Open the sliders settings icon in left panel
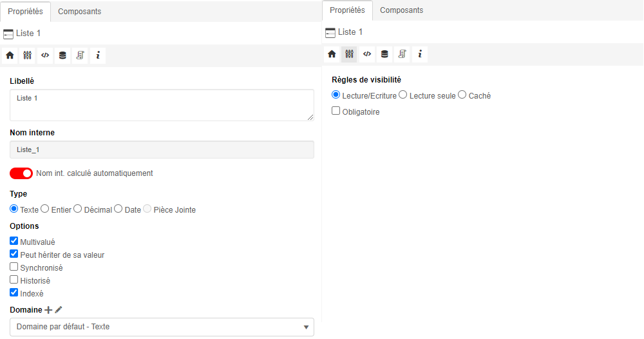 pos(27,55)
